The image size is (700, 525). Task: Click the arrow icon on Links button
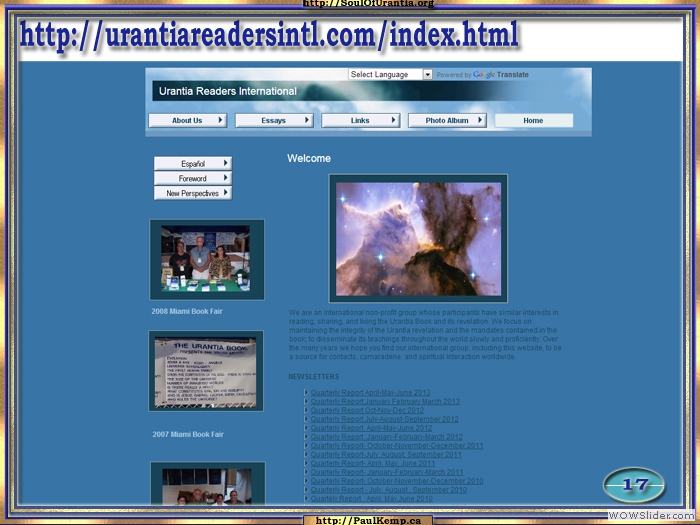[393, 120]
